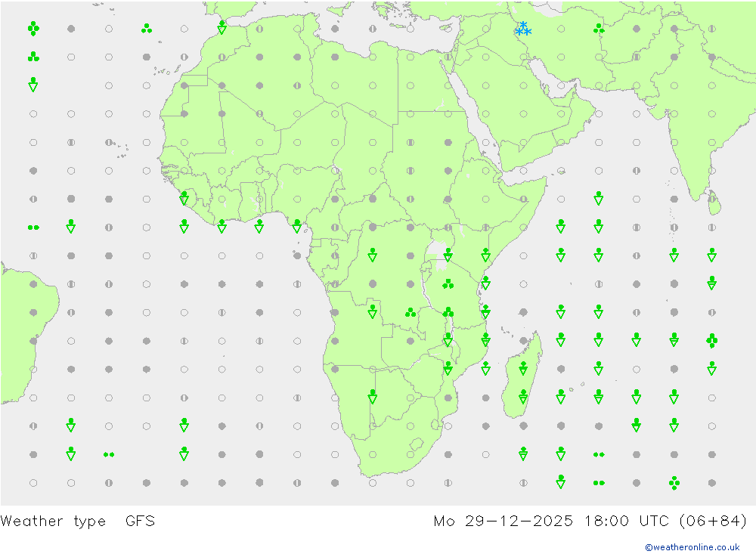This screenshot has height=554, width=756.
Task: Click the shower symbol in northeastern Angola
Action: pos(372,311)
